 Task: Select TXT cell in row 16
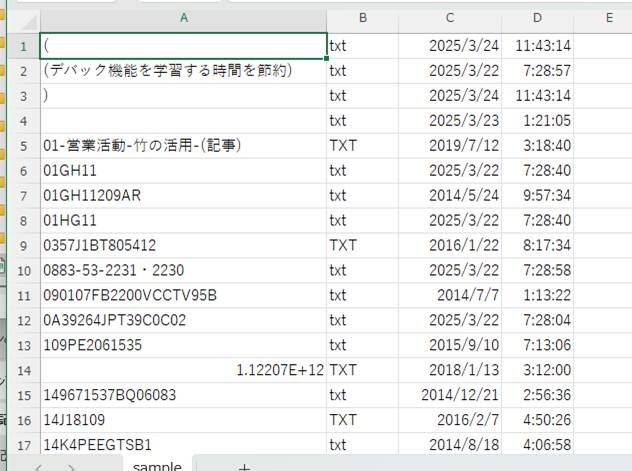point(362,420)
